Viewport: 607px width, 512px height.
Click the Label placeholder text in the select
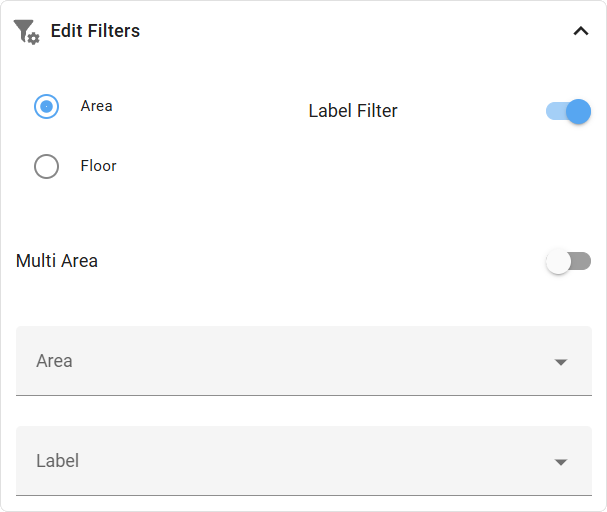[x=58, y=461]
